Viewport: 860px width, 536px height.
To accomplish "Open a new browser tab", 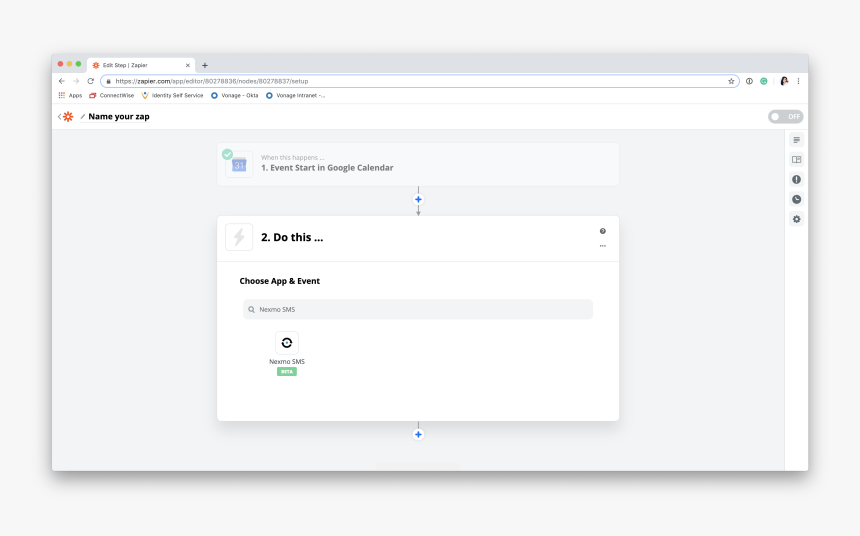I will pos(205,65).
